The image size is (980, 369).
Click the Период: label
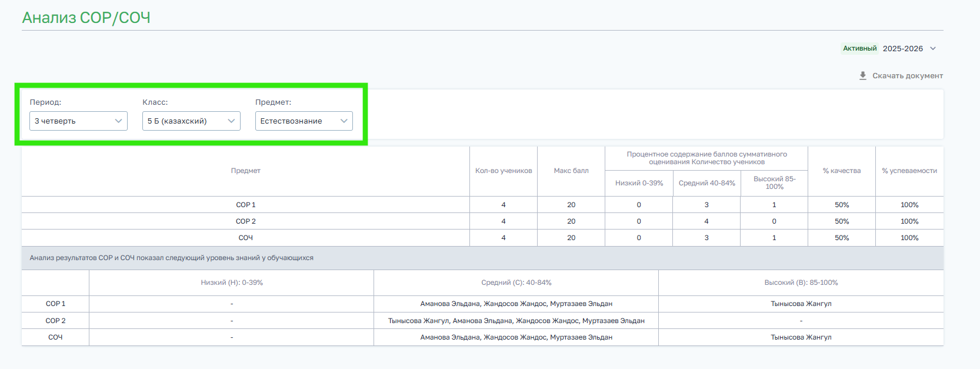pos(45,102)
